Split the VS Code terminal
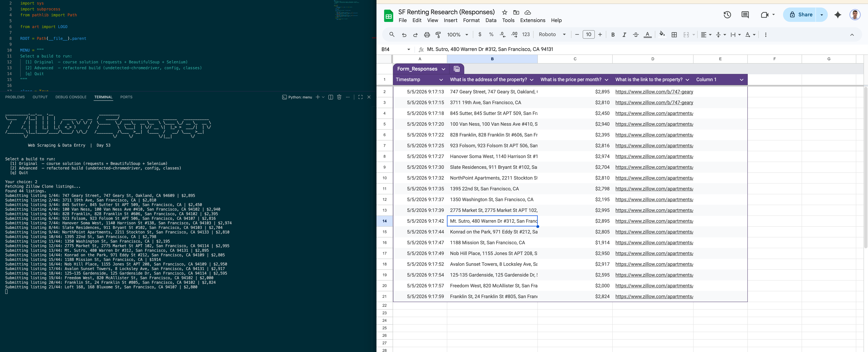The height and width of the screenshot is (352, 868). pos(331,97)
